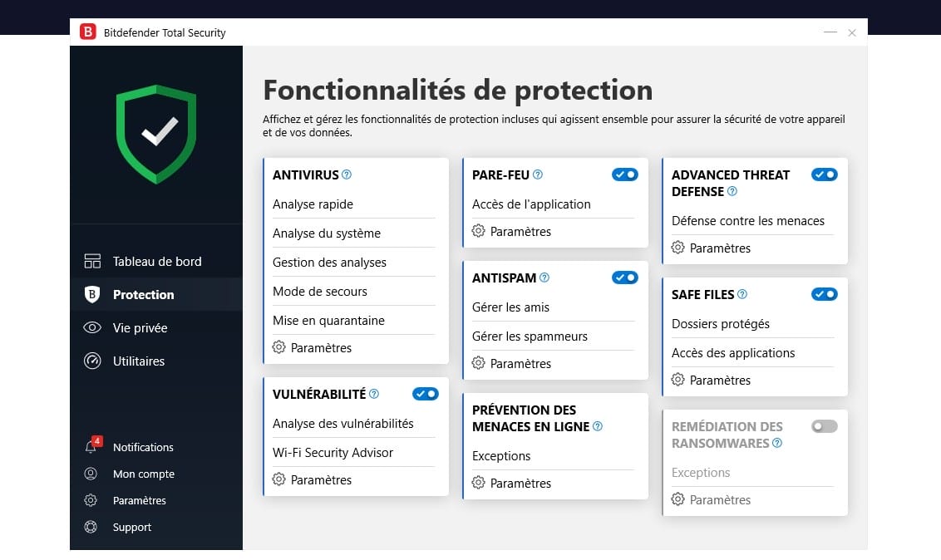Select Protection in the sidebar
The image size is (941, 560).
pos(156,294)
